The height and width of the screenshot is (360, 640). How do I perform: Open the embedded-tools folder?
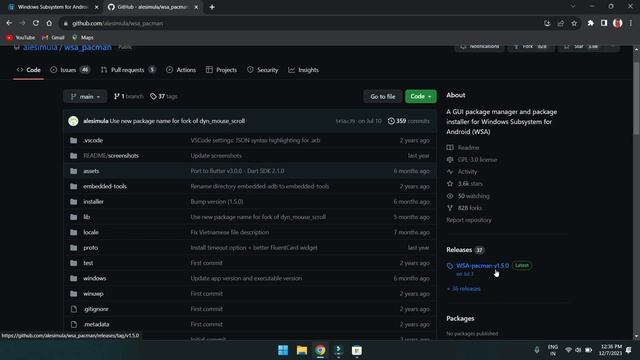tap(105, 186)
